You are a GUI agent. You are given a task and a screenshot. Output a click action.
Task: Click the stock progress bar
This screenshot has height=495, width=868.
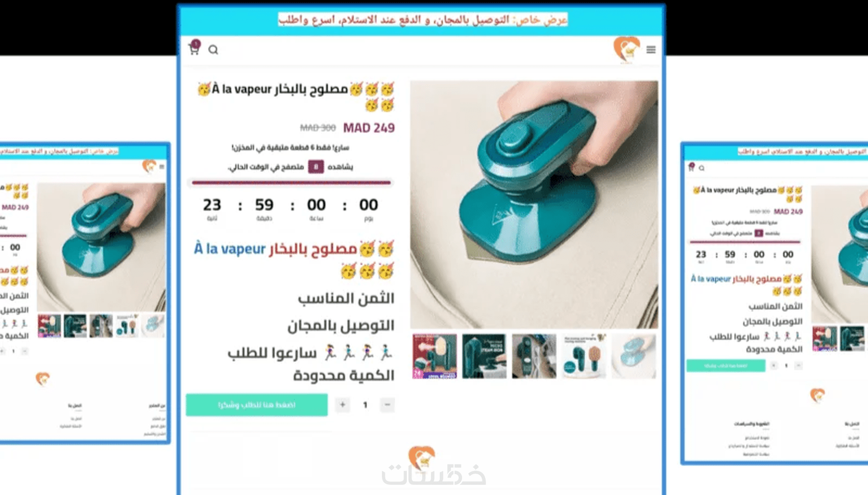[x=291, y=182]
